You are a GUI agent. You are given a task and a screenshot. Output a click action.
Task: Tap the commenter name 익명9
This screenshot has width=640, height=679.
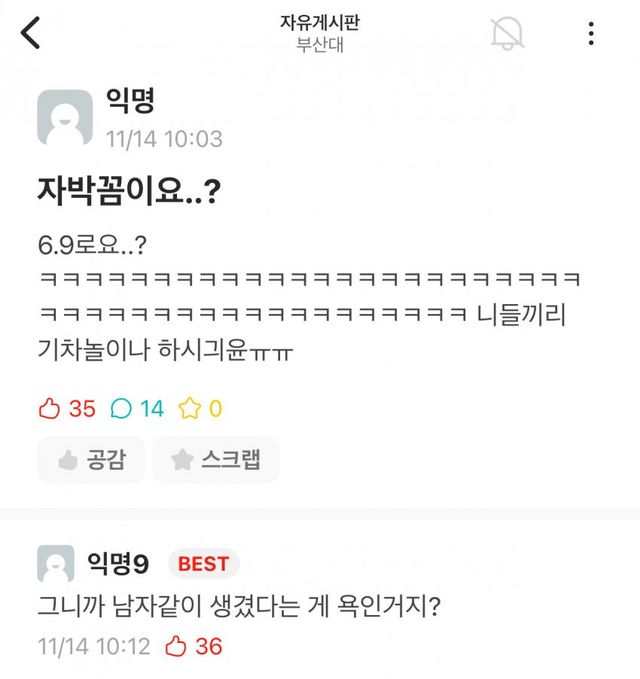click(x=118, y=564)
